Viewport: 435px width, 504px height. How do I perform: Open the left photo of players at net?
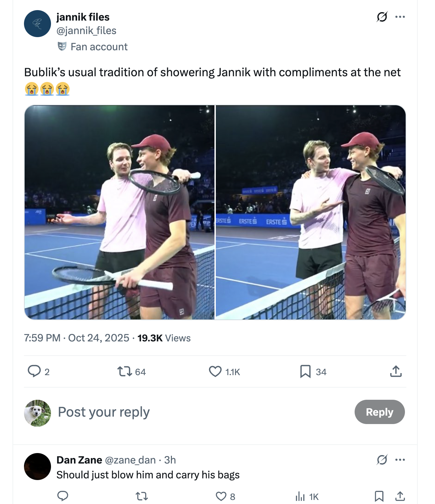coord(120,212)
